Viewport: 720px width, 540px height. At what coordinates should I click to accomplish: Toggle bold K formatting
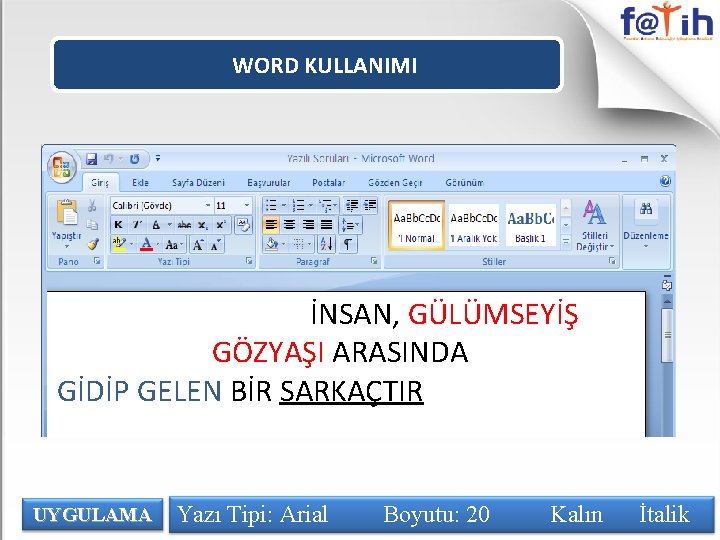[x=118, y=225]
